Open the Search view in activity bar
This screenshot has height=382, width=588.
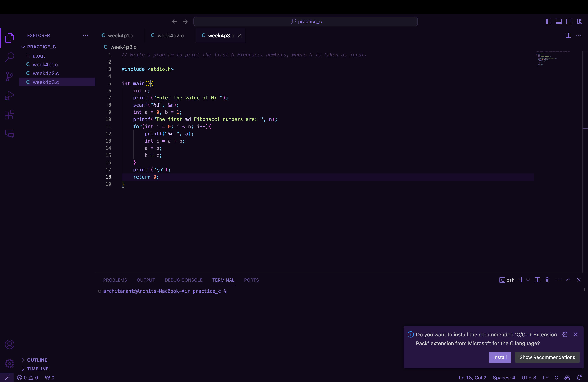point(9,57)
